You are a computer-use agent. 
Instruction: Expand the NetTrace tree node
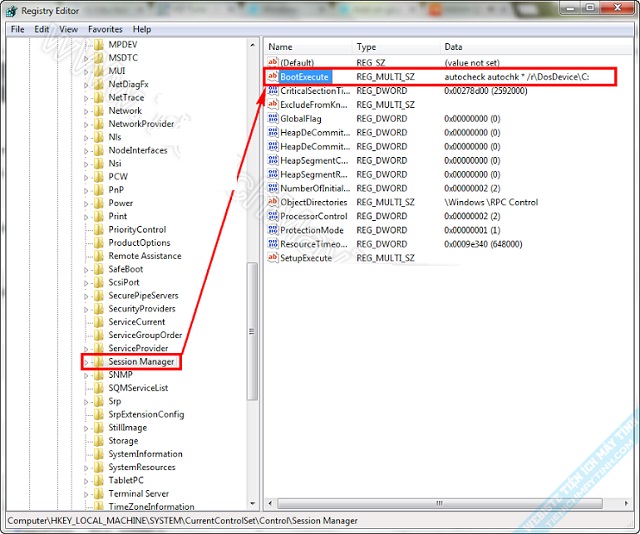[x=86, y=98]
